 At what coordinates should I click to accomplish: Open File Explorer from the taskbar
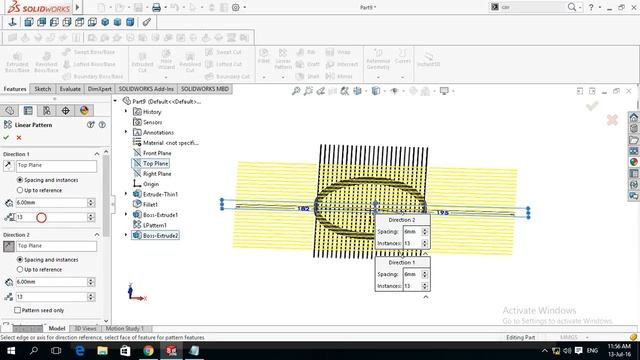pos(102,351)
